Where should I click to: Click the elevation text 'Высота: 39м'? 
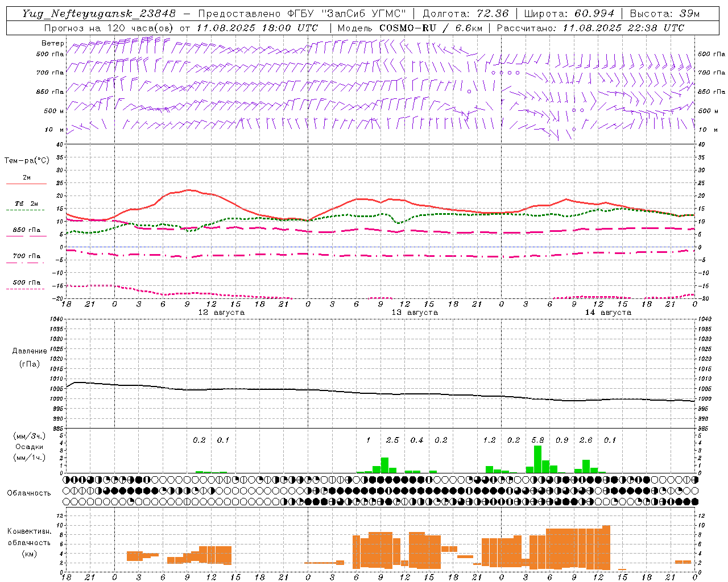click(x=664, y=14)
